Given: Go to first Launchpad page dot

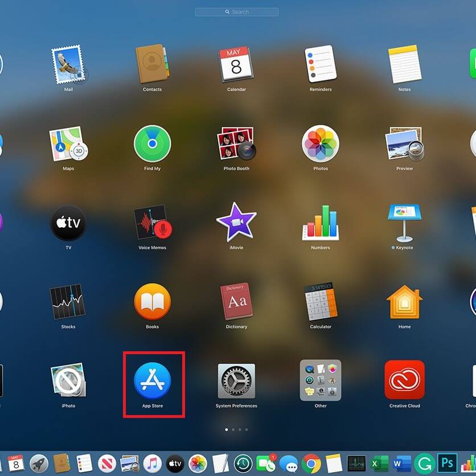Looking at the screenshot, I should 227,429.
